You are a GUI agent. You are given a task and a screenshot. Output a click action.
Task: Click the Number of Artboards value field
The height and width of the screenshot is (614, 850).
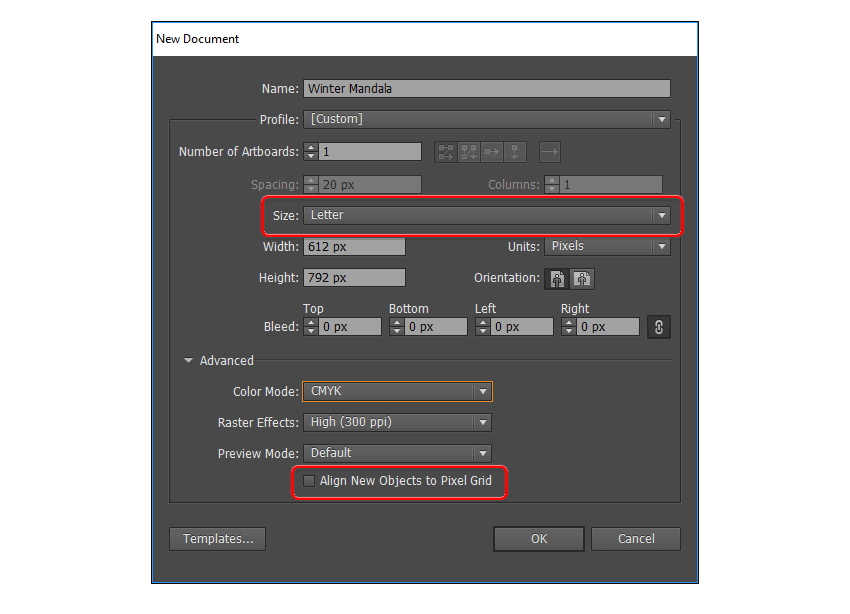tap(370, 152)
